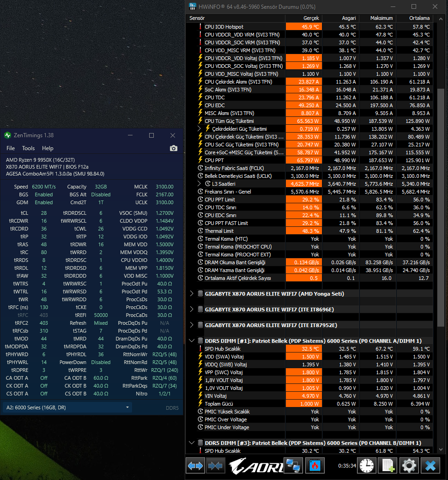Expand the L3 Saatleri row

point(199,183)
